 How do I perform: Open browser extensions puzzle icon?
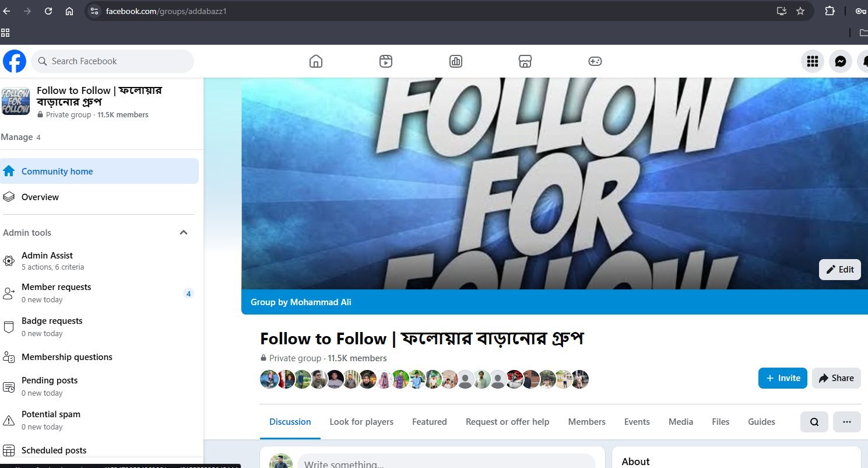[x=830, y=11]
